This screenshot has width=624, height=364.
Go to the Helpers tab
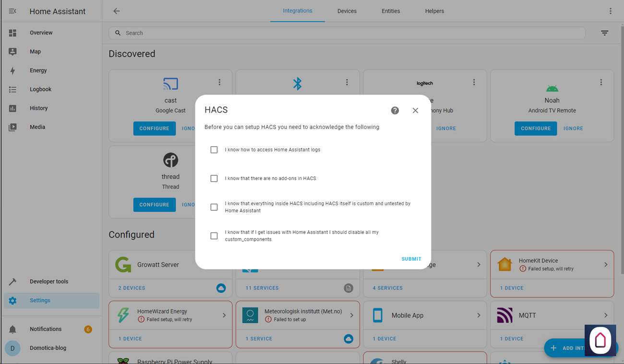tap(434, 11)
